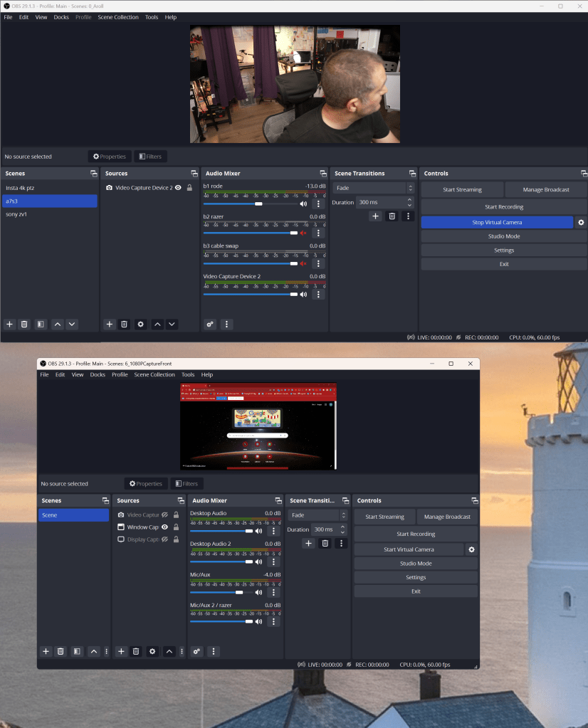The width and height of the screenshot is (588, 728).
Task: Open audio mixer menu dots in top OBS window
Action: [x=226, y=324]
